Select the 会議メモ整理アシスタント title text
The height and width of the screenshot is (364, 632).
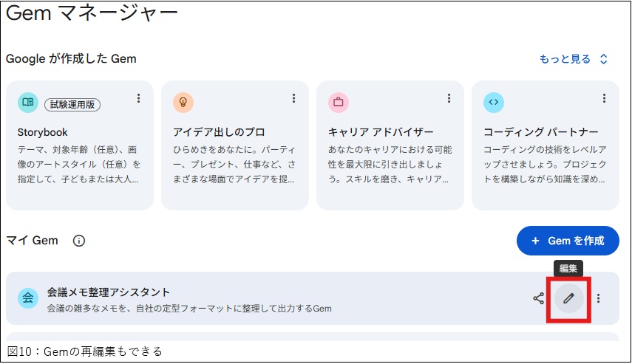coord(109,292)
